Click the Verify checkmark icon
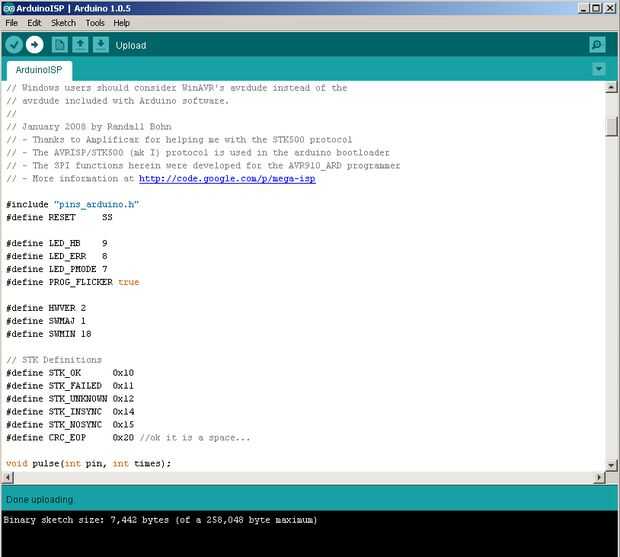The width and height of the screenshot is (620, 557). point(13,45)
